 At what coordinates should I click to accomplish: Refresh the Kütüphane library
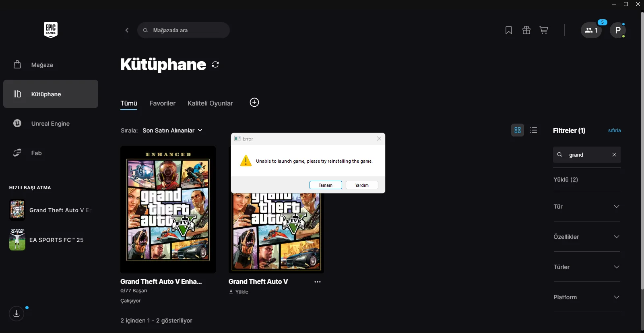pyautogui.click(x=215, y=64)
